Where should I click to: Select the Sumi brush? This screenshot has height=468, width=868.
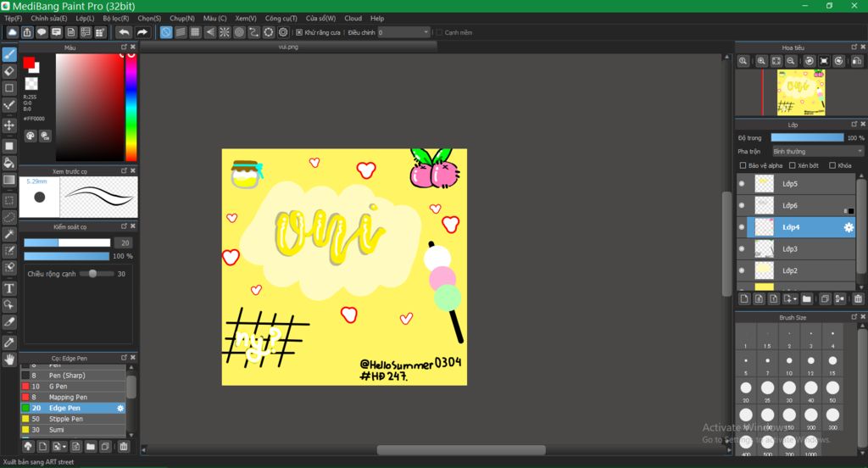pos(73,430)
